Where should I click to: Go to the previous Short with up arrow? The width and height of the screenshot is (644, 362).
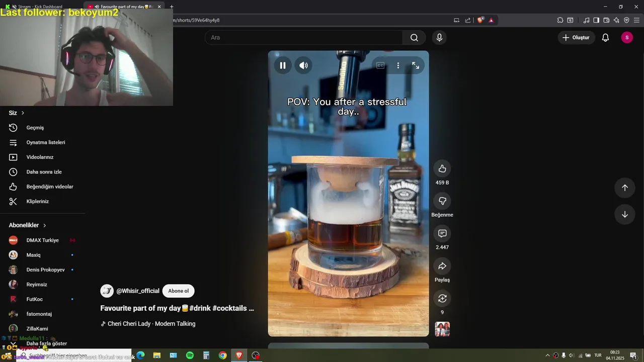click(x=625, y=188)
